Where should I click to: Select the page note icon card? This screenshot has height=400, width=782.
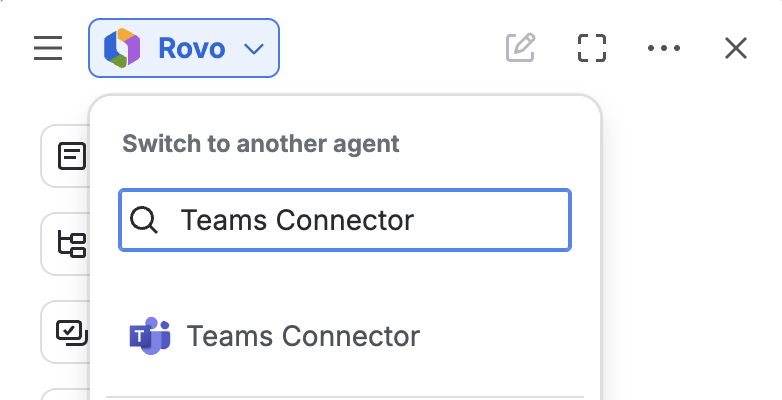coord(65,156)
